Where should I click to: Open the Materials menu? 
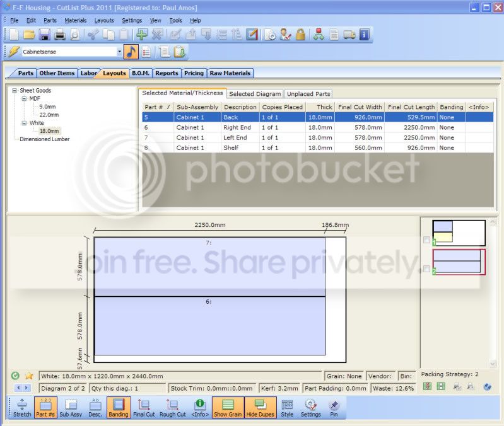[75, 20]
